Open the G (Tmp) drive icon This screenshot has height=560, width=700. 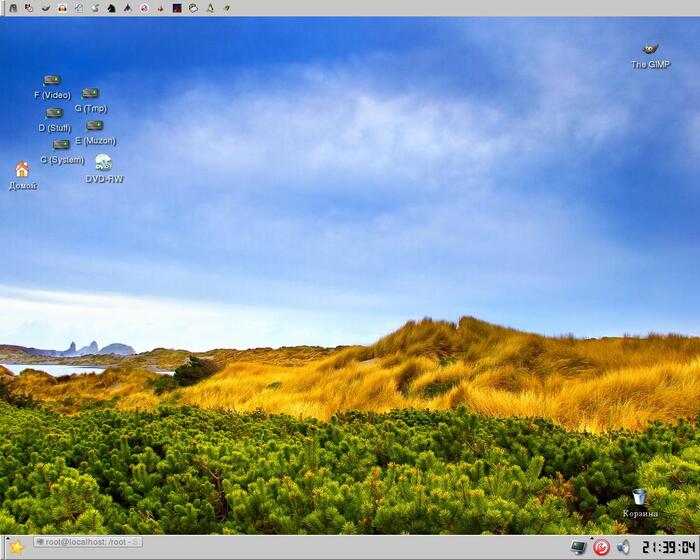coord(90,94)
